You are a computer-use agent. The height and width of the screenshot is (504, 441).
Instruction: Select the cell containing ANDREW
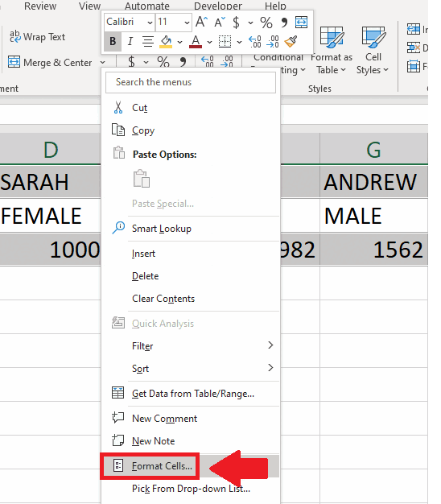point(373,182)
